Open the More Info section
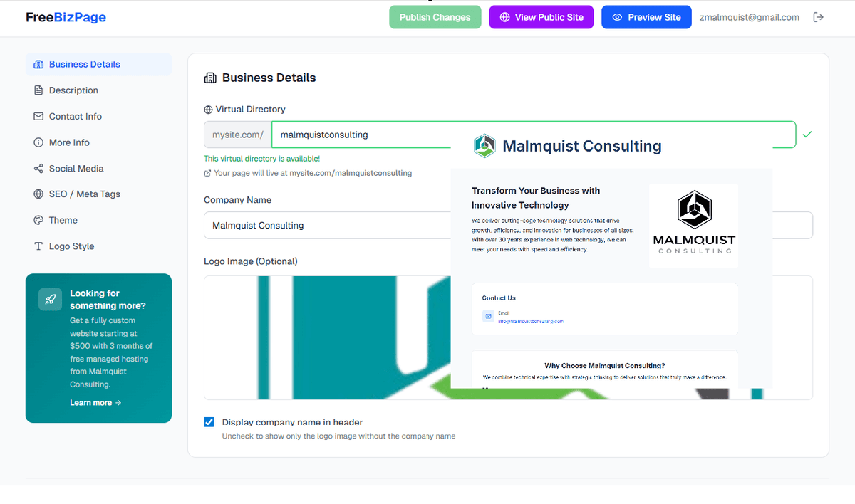 click(x=69, y=142)
